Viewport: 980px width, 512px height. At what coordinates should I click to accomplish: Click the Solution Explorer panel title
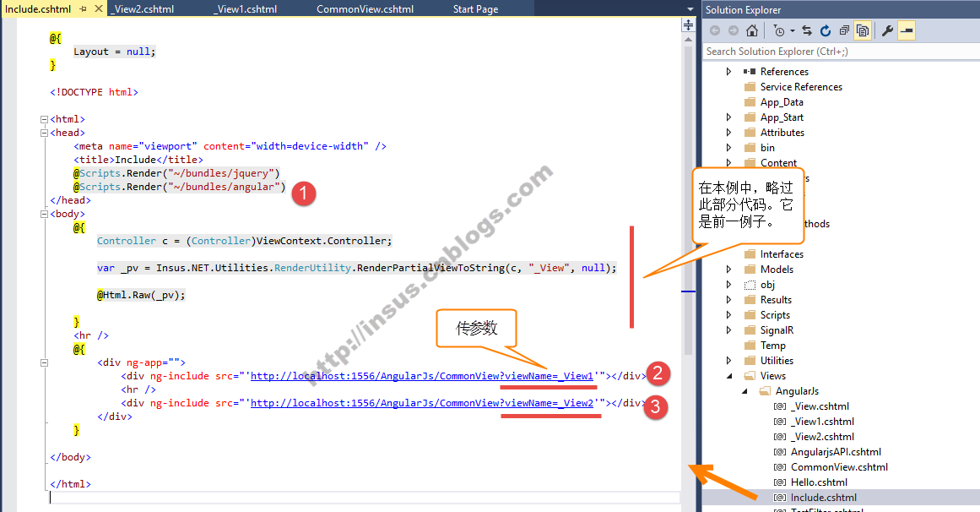pos(743,10)
